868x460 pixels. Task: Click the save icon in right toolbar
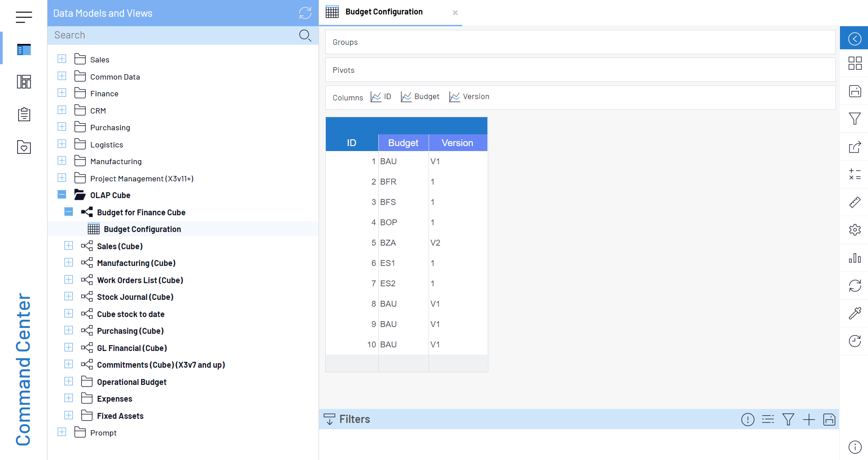click(854, 91)
